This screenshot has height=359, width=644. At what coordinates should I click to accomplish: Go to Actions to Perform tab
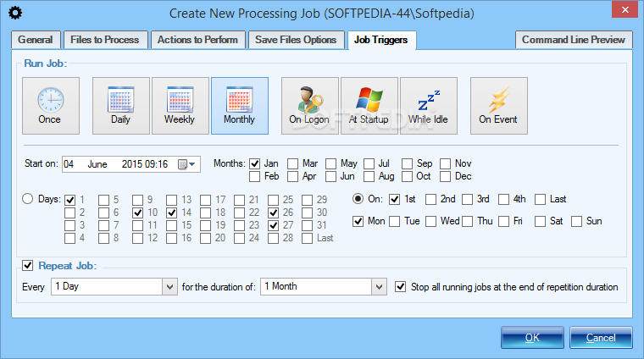197,40
